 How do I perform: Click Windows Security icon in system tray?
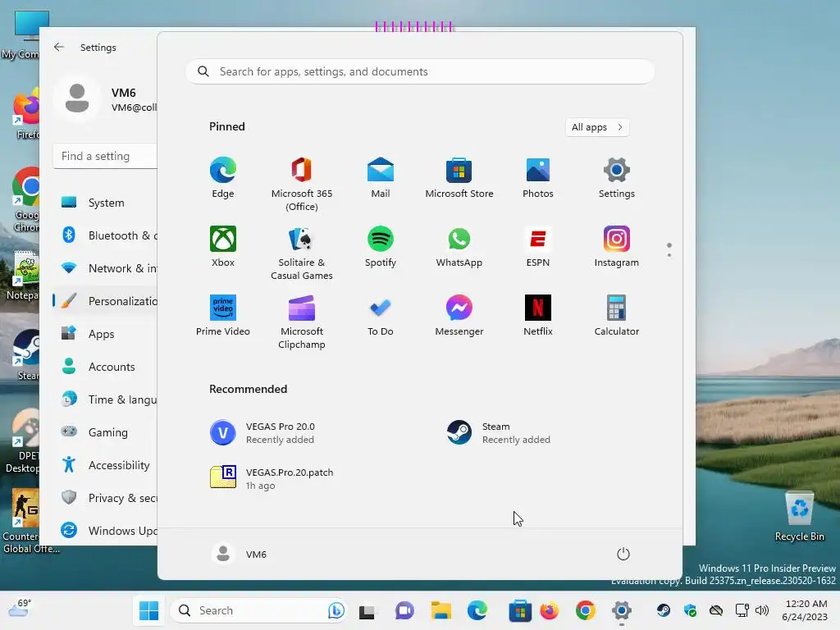pyautogui.click(x=690, y=609)
